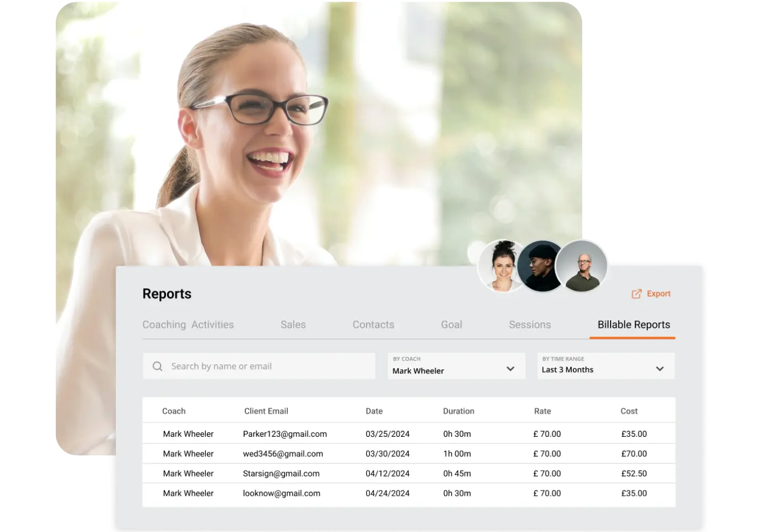Switch to the Goal tab
The image size is (766, 532).
point(452,325)
